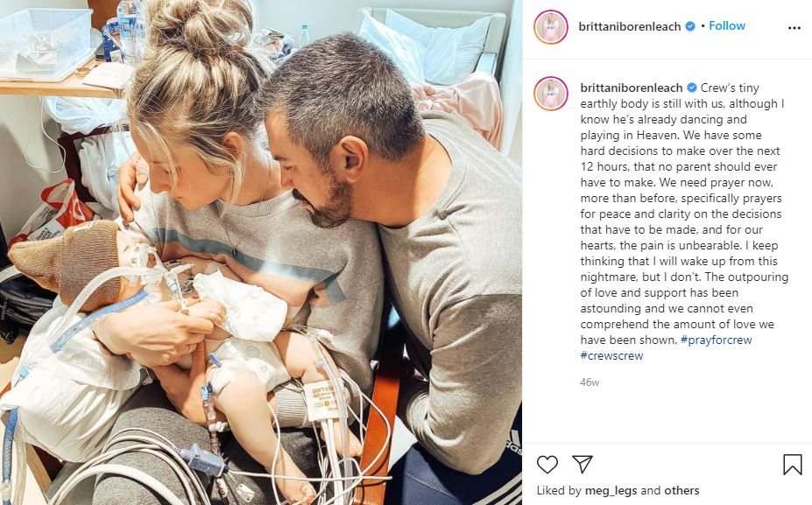Viewport: 812px width, 505px height.
Task: Open the #prayforcrew hashtag
Action: coord(716,340)
